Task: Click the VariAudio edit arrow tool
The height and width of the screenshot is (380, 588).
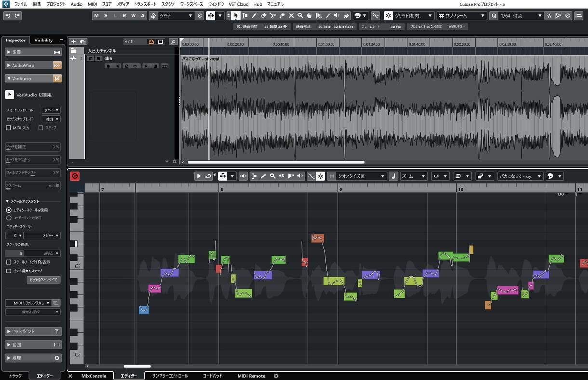Action: 10,95
